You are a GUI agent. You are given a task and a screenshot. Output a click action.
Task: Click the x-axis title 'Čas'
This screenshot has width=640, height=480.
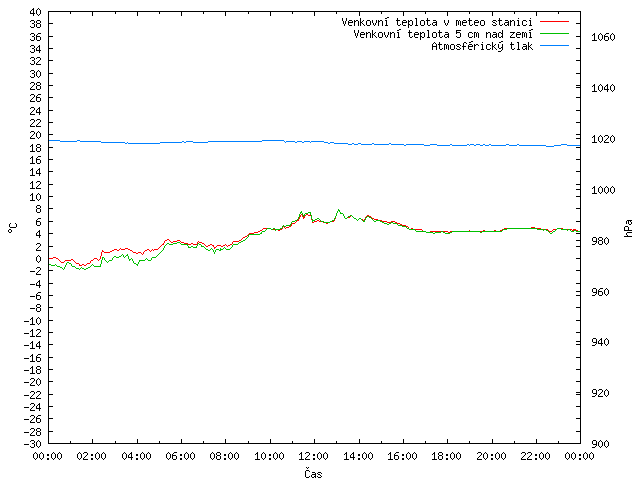313,473
